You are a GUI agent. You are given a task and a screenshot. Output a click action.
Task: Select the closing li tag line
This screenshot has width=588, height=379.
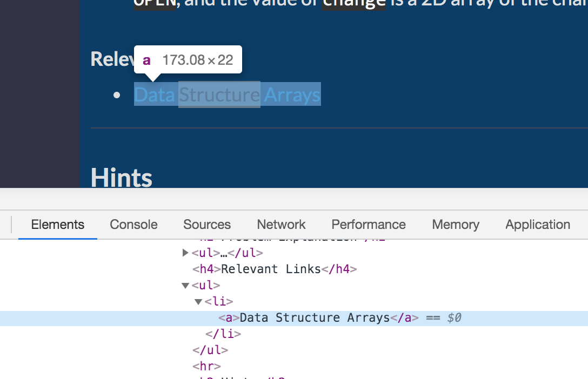223,334
